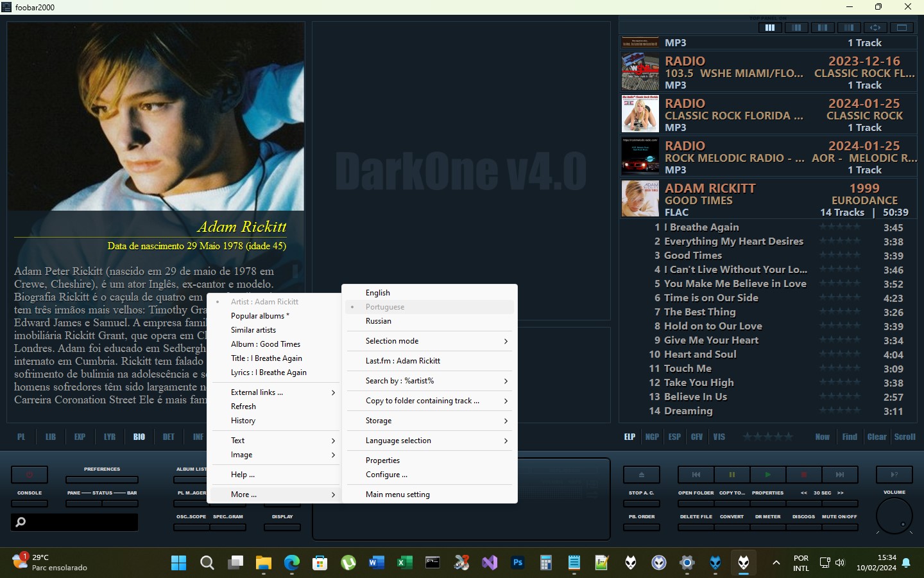Click the random playback icon above Volume
Viewport: 924px width, 578px height.
(x=894, y=475)
